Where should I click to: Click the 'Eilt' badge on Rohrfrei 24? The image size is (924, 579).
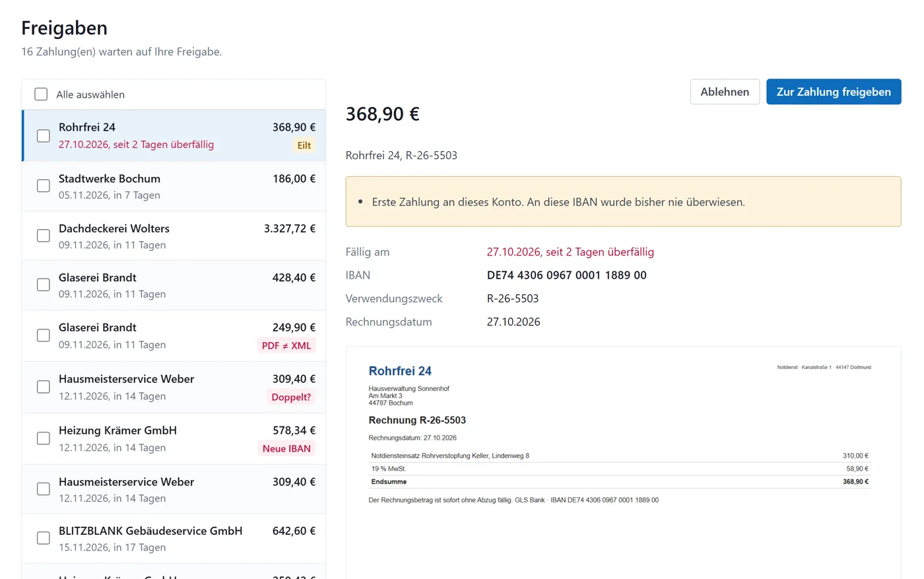point(304,145)
